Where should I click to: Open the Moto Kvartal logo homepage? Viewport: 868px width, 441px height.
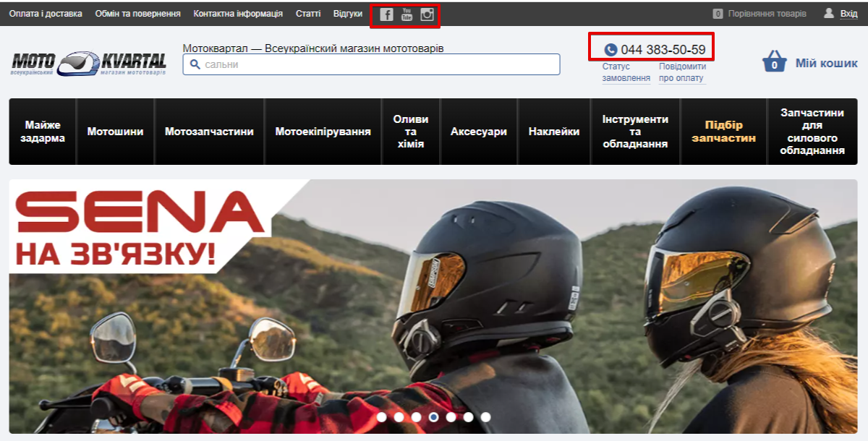tap(89, 63)
